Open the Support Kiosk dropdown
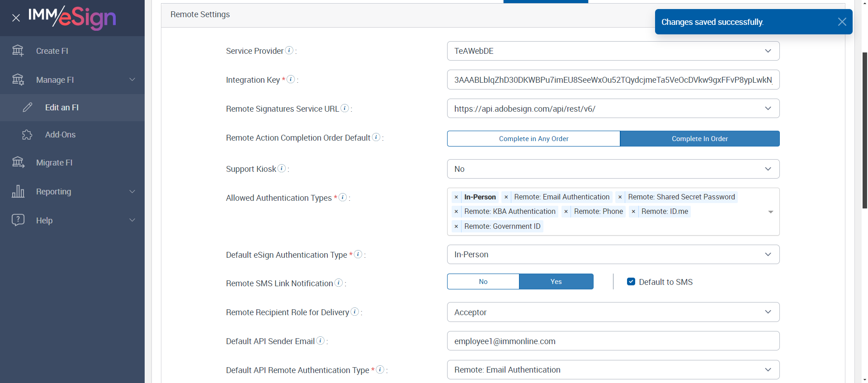 pyautogui.click(x=613, y=169)
